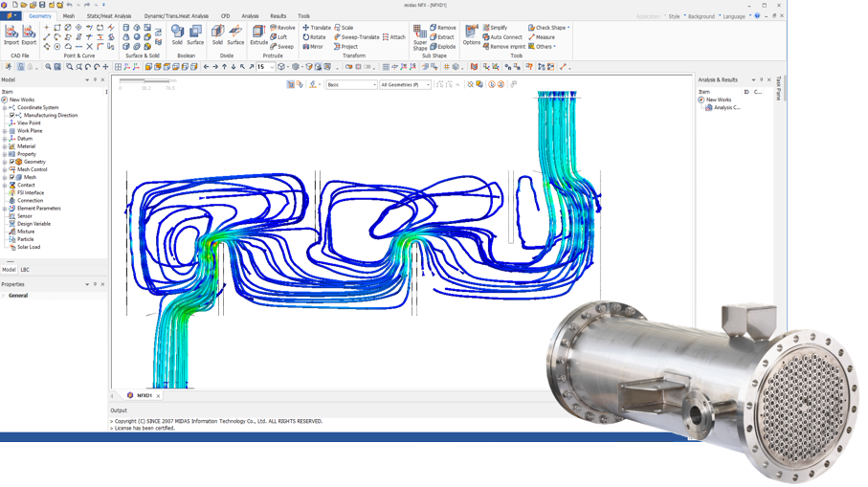Click the Task Pane side tab

778,89
